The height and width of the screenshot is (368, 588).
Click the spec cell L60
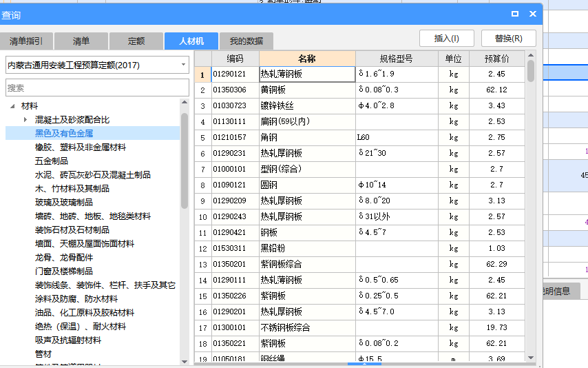pos(397,137)
